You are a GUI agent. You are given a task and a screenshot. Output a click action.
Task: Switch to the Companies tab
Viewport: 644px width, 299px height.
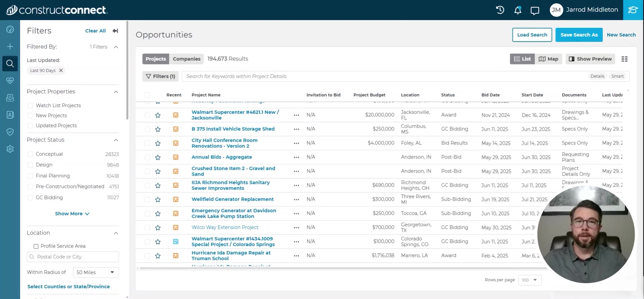tap(186, 59)
